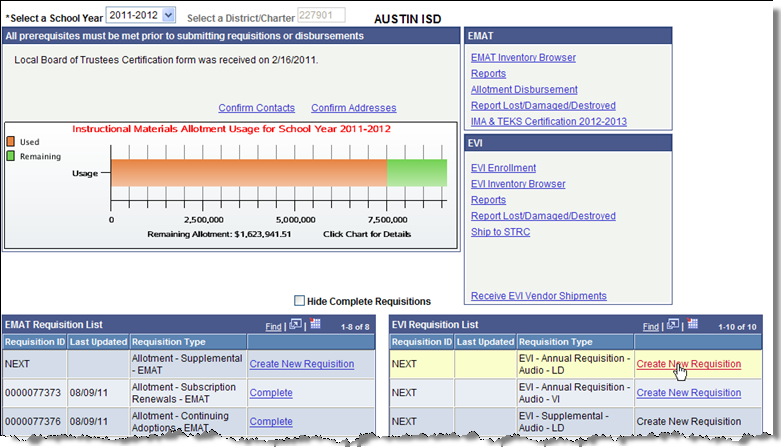
Task: Click the chart title for School Year 2011-2012
Action: point(231,129)
